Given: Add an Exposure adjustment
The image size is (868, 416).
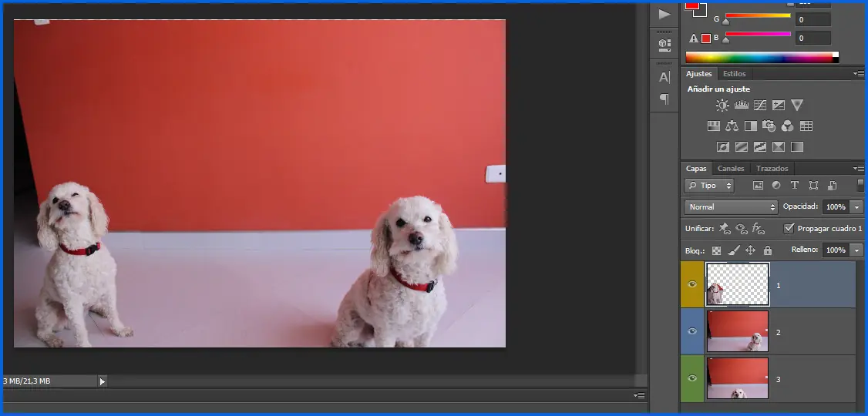Looking at the screenshot, I should [779, 105].
